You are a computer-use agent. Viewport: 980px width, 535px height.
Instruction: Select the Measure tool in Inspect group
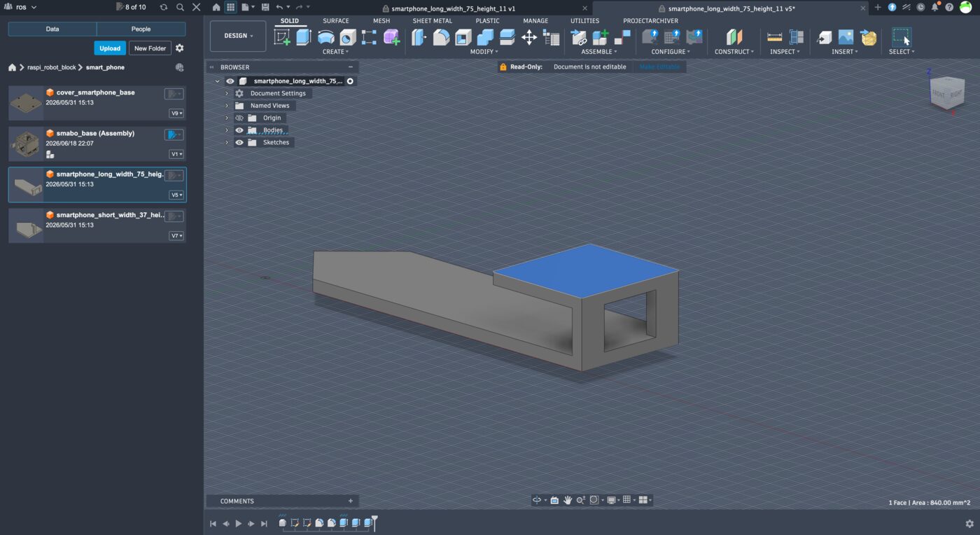[x=775, y=37]
